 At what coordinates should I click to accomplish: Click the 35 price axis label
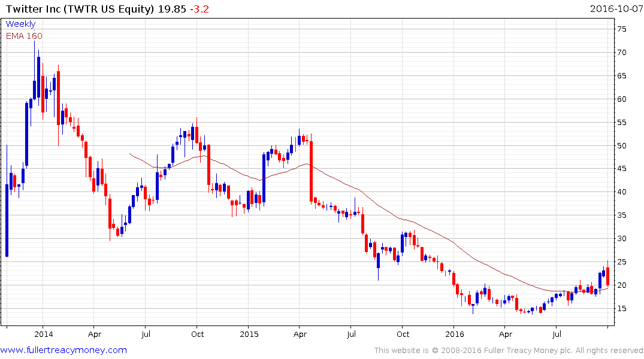621,215
